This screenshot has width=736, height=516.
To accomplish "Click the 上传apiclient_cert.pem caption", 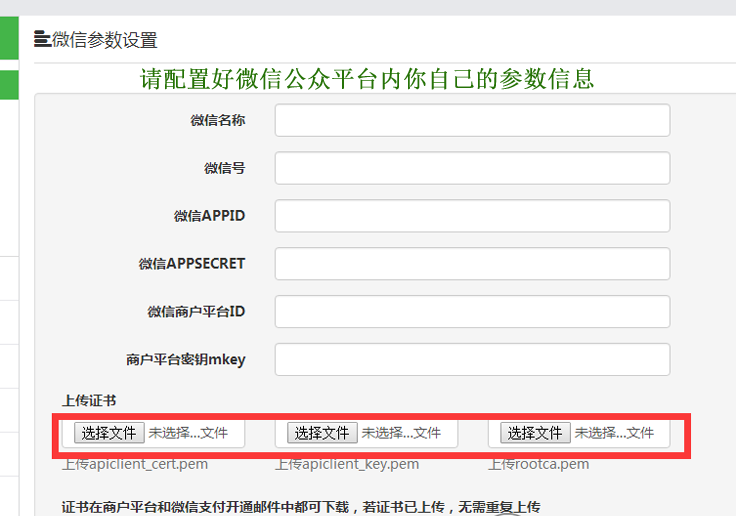I will point(135,464).
